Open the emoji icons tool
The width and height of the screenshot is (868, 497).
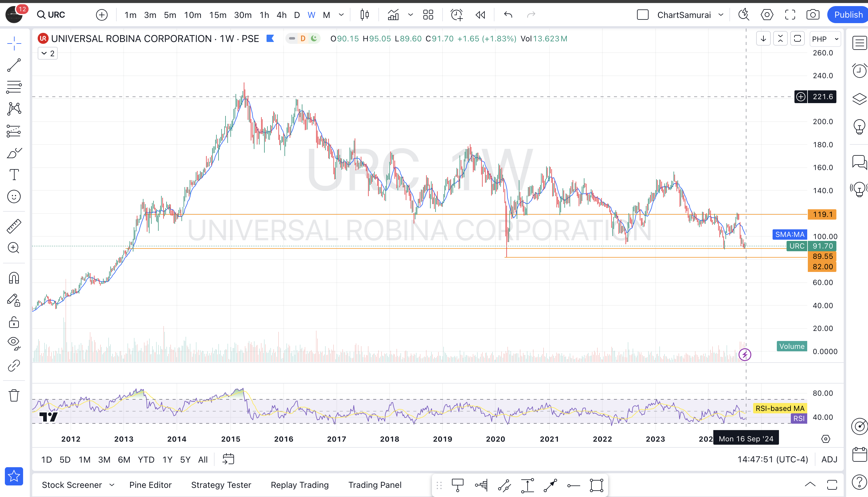coord(14,196)
